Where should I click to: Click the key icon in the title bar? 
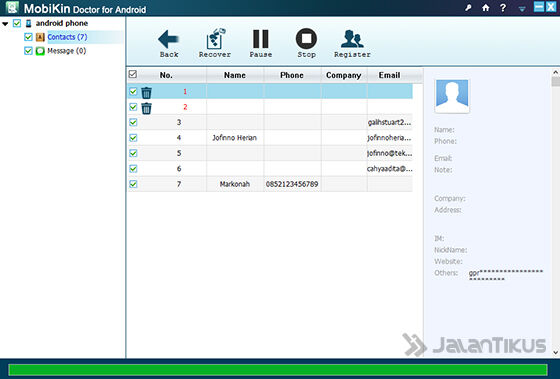point(468,7)
